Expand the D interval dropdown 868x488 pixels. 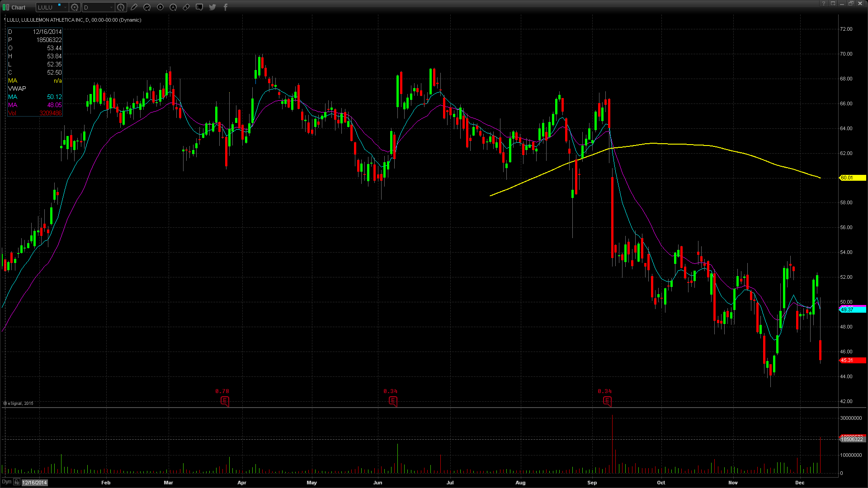tap(111, 7)
